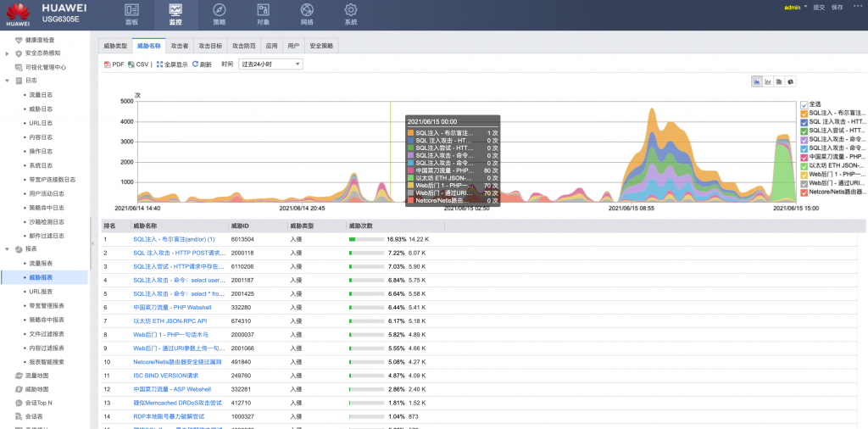The width and height of the screenshot is (868, 429).
Task: Switch to the 应用 tab
Action: [x=271, y=47]
